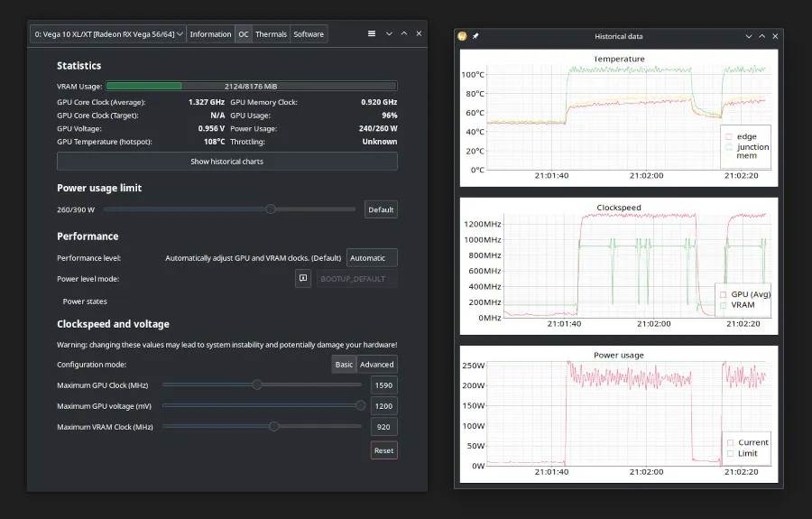Click the Maximum GPU Clock slider handle
Image resolution: width=812 pixels, height=519 pixels.
[257, 385]
